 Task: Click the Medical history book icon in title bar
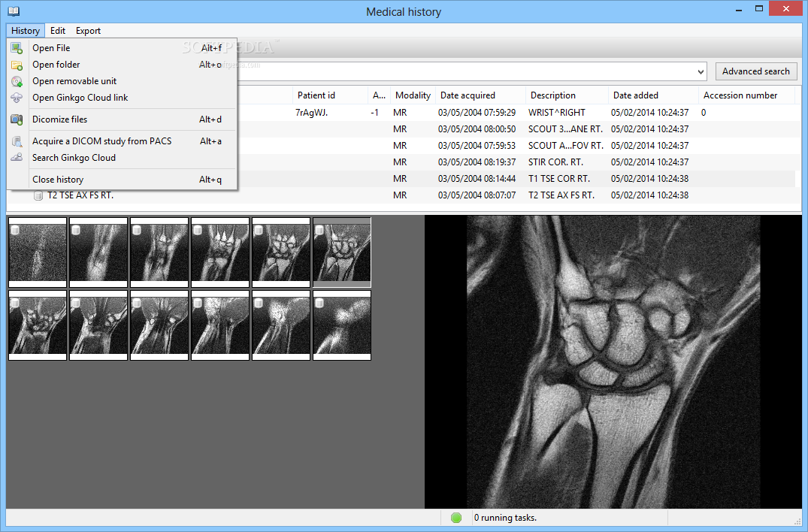[x=14, y=11]
